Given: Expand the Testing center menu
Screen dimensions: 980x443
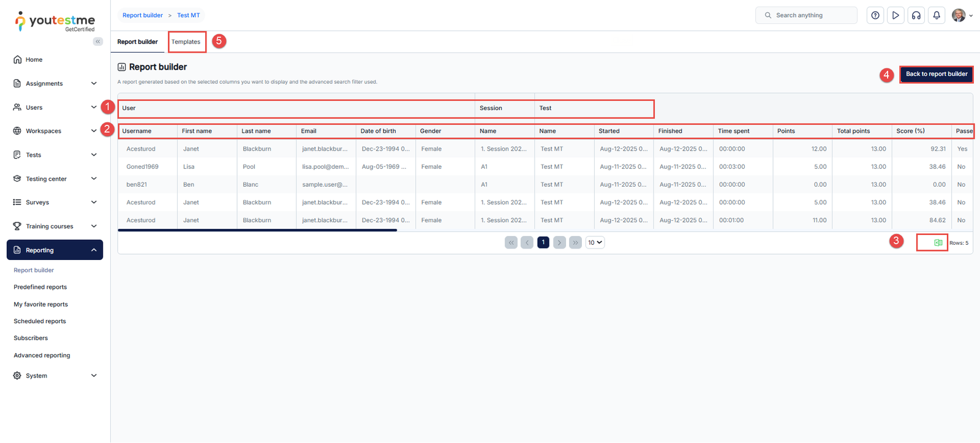Looking at the screenshot, I should click(x=55, y=179).
